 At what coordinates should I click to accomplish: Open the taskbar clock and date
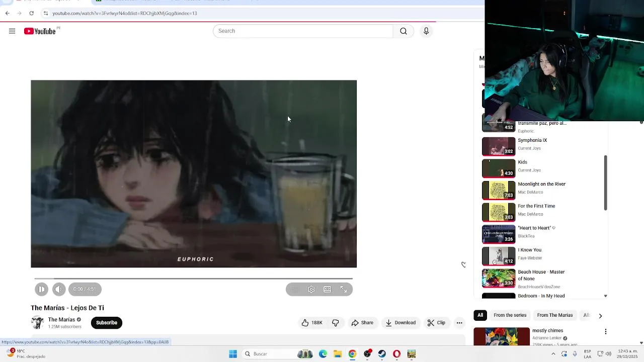point(627,354)
